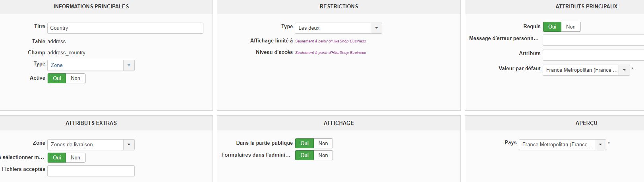Click the Titre input field containing Country

click(125, 28)
